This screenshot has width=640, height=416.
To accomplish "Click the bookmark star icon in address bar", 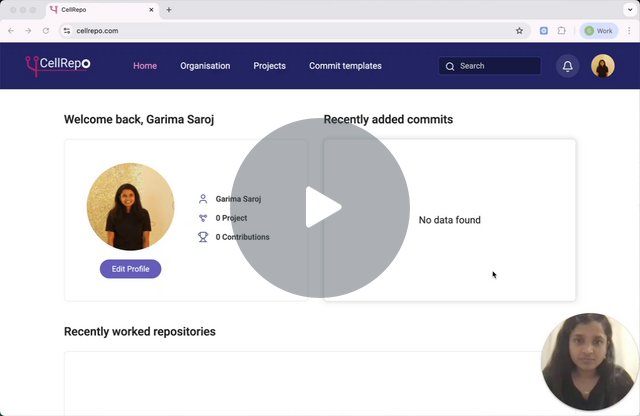I will [519, 31].
